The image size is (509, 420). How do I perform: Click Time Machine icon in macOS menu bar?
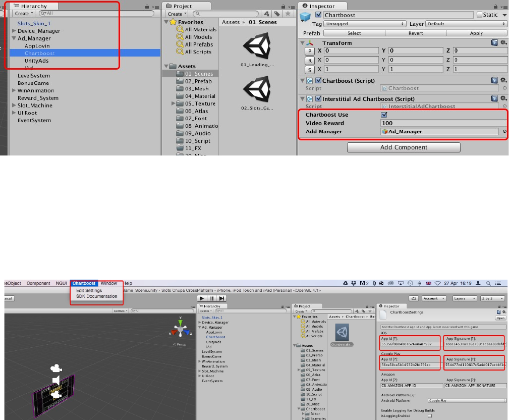tap(410, 283)
